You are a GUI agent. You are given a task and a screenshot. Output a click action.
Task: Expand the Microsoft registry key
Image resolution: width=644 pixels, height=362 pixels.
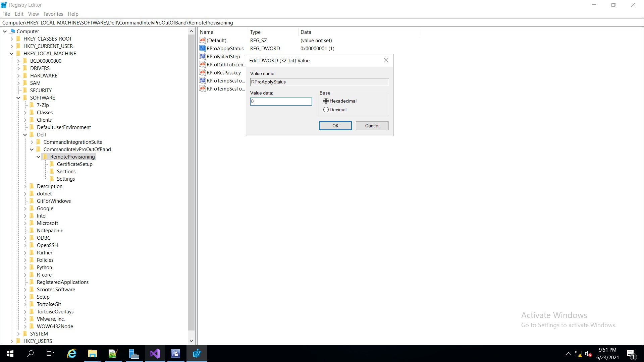pyautogui.click(x=25, y=223)
